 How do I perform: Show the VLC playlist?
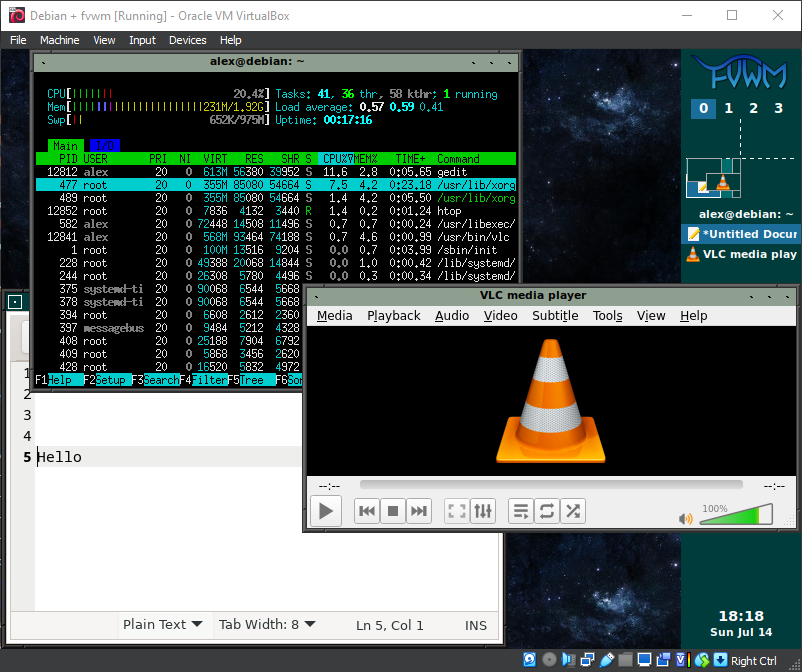coord(521,512)
